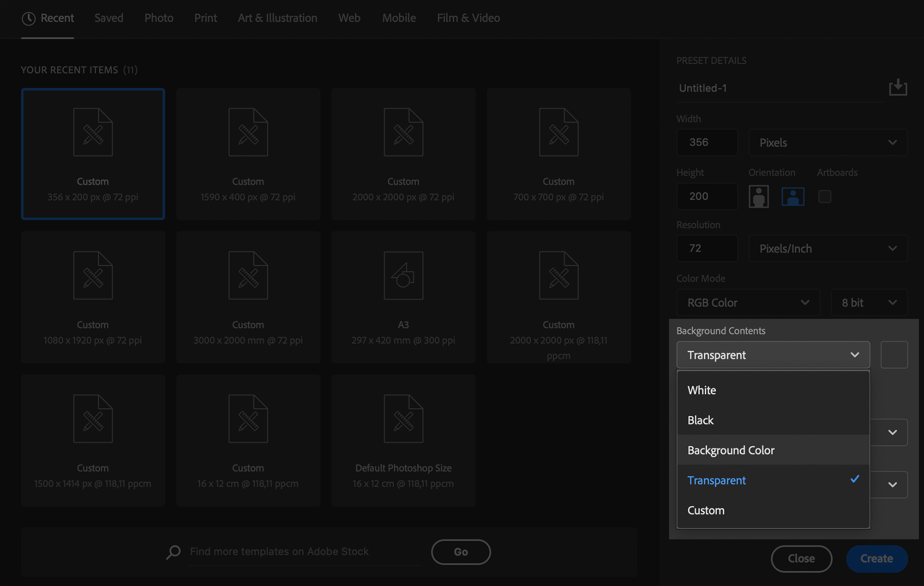Click the Create button
Viewport: 924px width, 586px height.
coord(876,559)
